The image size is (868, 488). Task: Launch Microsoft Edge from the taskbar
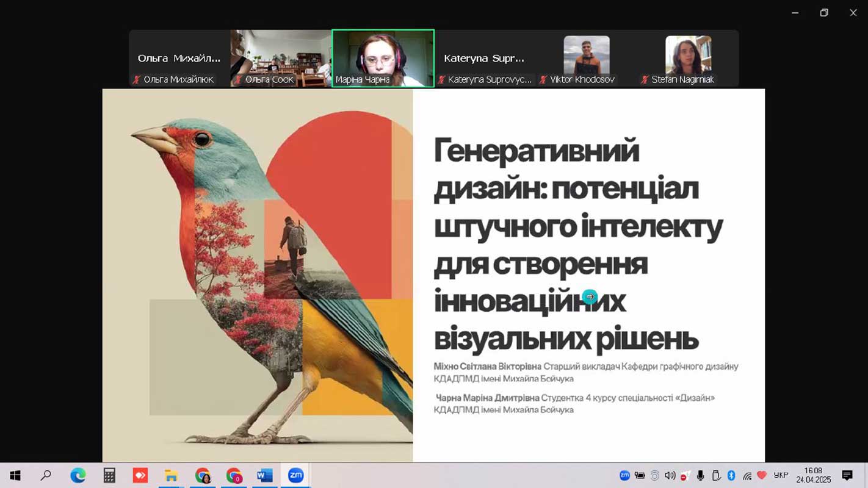tap(78, 476)
